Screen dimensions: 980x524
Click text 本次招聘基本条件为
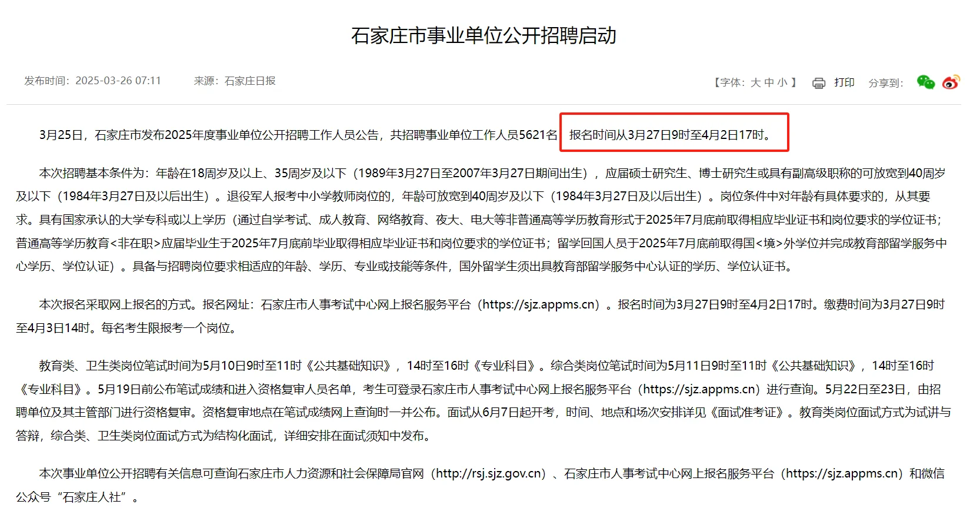(91, 173)
